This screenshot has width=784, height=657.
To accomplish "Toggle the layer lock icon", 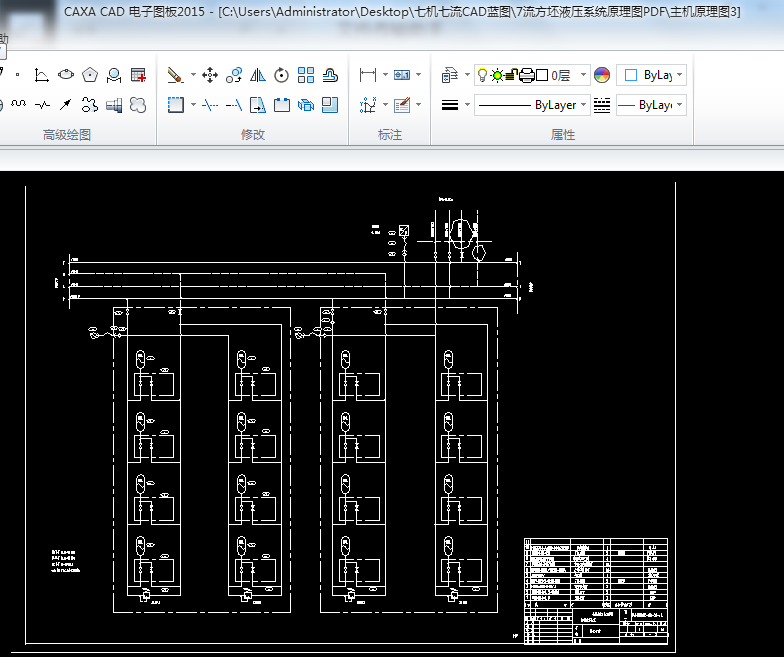I will point(512,75).
